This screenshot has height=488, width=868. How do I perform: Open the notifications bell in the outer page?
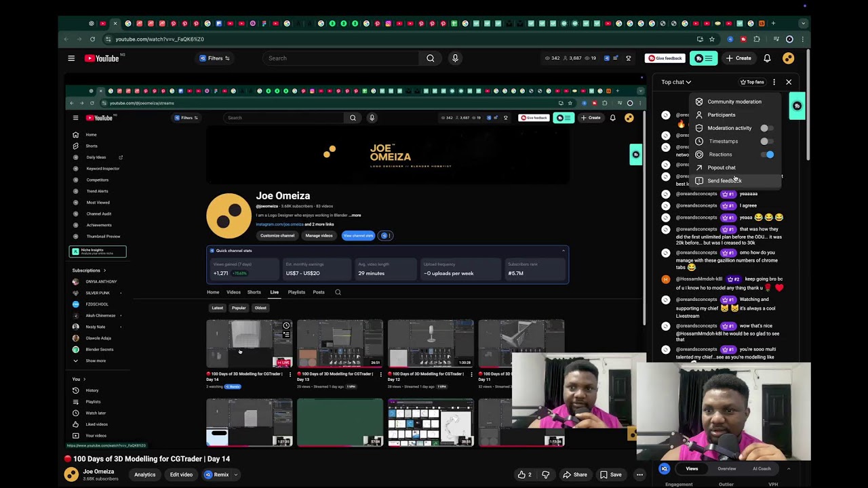(x=767, y=58)
